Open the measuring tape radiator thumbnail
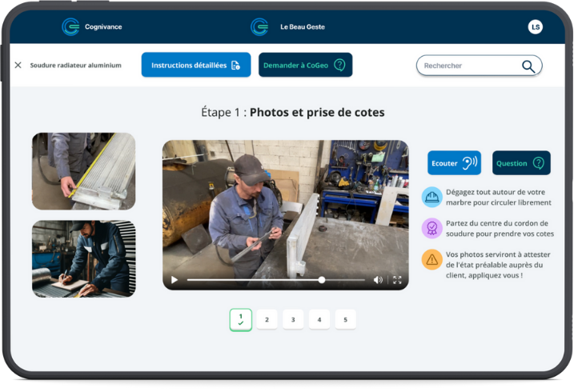The image size is (574, 392). pyautogui.click(x=83, y=171)
